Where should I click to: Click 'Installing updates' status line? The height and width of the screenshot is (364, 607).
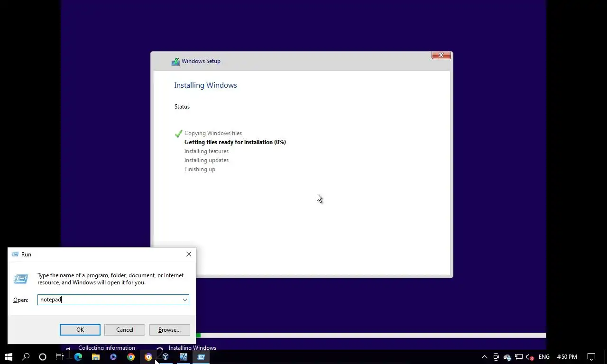coord(206,160)
